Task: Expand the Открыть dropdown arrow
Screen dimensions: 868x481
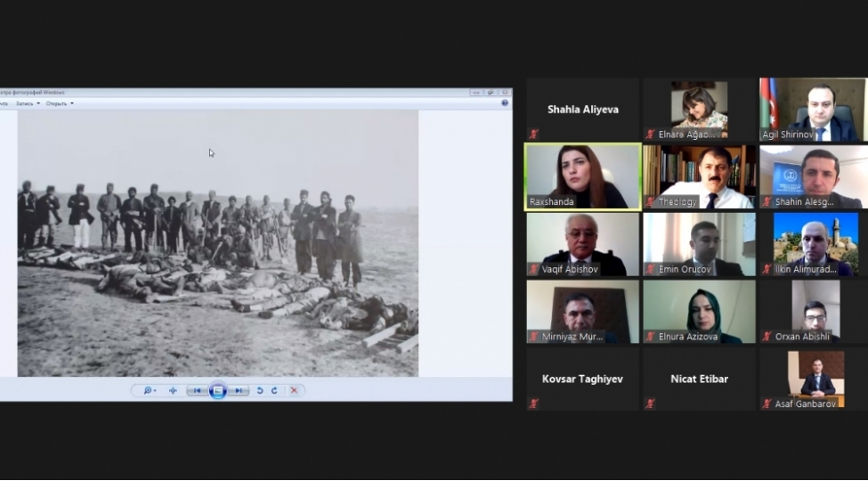Action: pyautogui.click(x=72, y=103)
